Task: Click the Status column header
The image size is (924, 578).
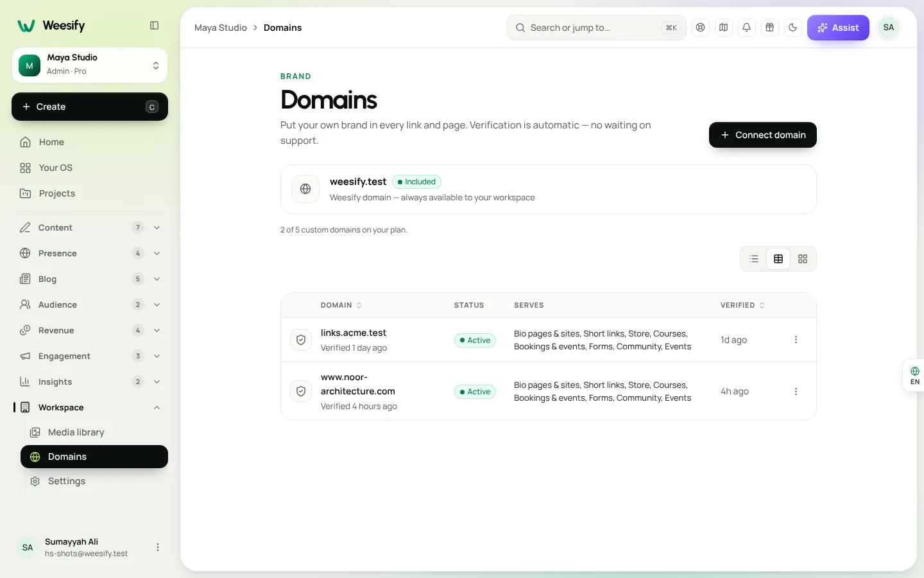Action: click(469, 305)
